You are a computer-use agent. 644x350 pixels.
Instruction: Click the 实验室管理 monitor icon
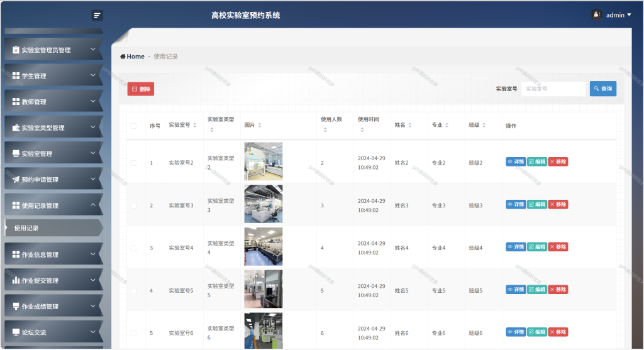point(16,153)
